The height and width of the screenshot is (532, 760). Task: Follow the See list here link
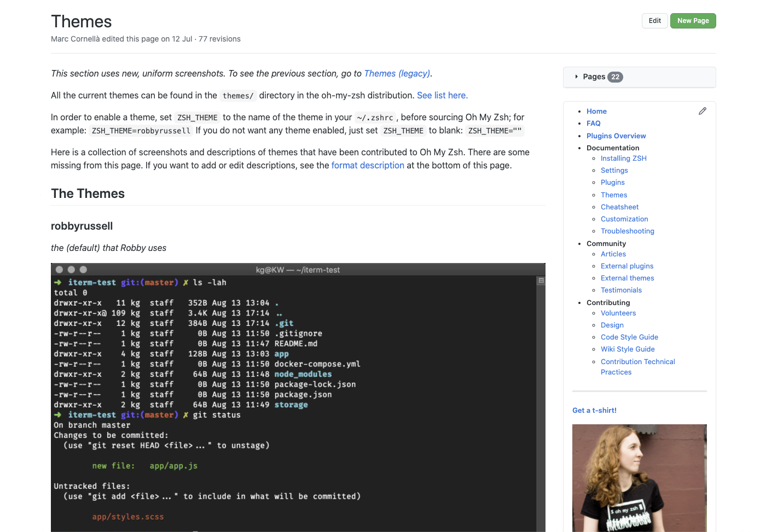442,95
